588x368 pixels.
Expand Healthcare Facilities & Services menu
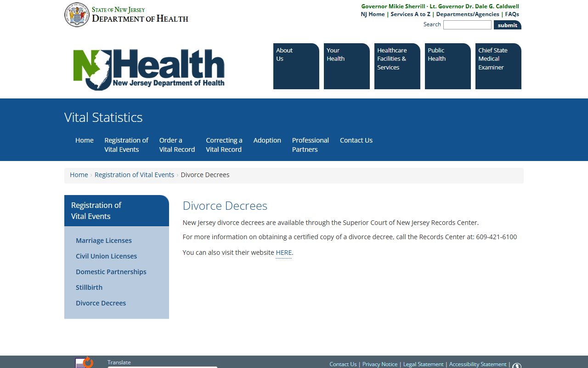[x=397, y=66]
